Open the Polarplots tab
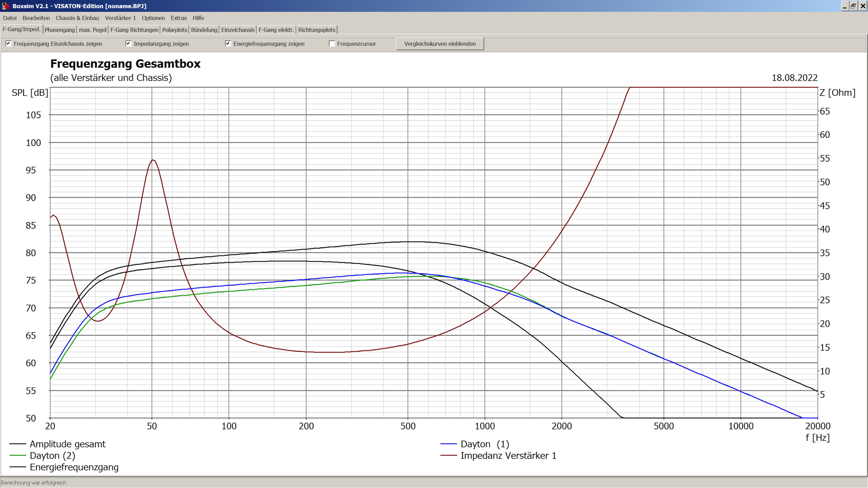 (175, 30)
